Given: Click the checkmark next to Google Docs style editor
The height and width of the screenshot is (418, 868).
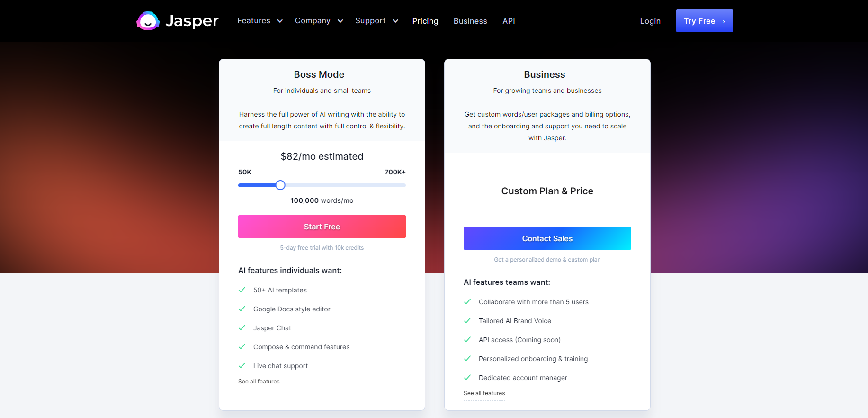Looking at the screenshot, I should (242, 309).
